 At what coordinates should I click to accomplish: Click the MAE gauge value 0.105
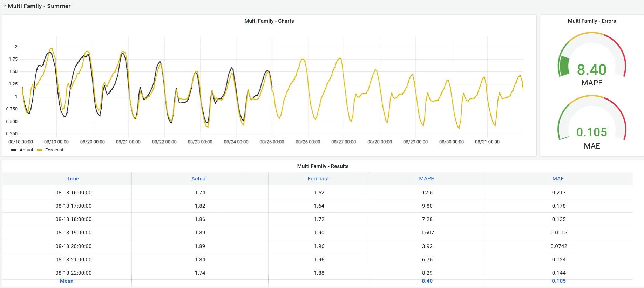(x=592, y=132)
